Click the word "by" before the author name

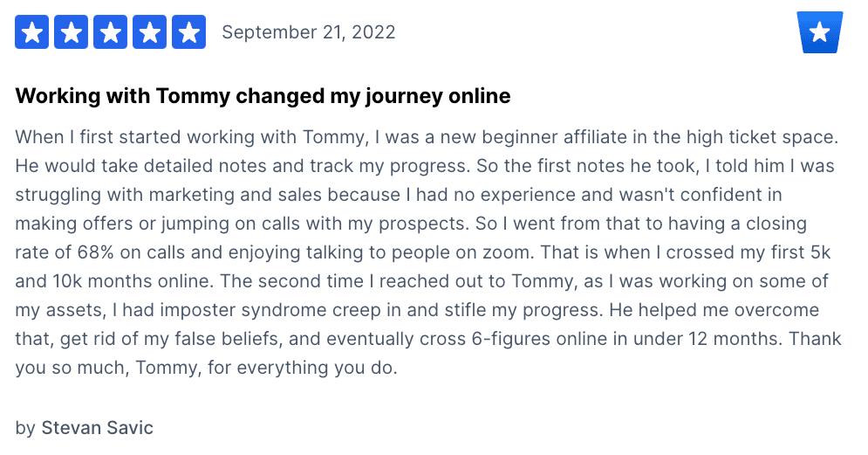(25, 429)
